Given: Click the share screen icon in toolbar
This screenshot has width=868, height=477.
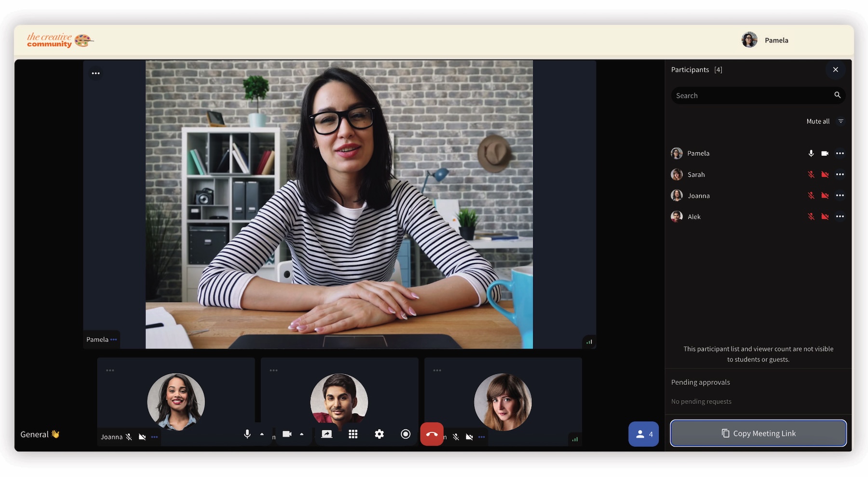Looking at the screenshot, I should (326, 434).
